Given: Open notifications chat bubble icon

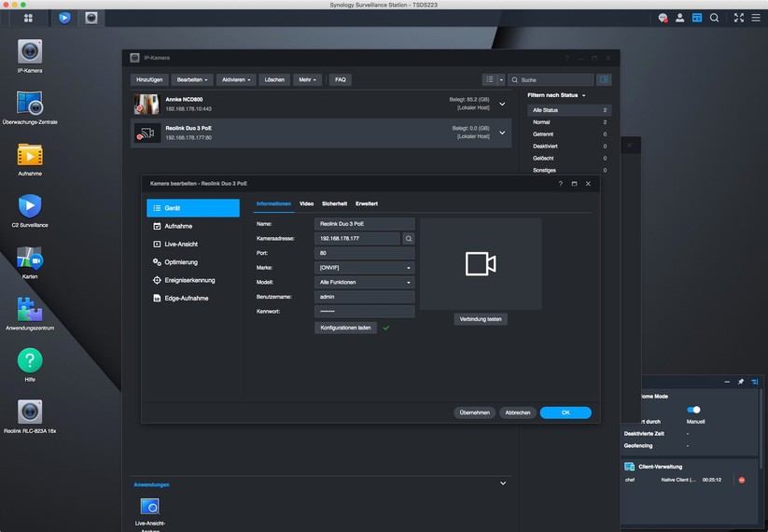Looking at the screenshot, I should pos(663,18).
